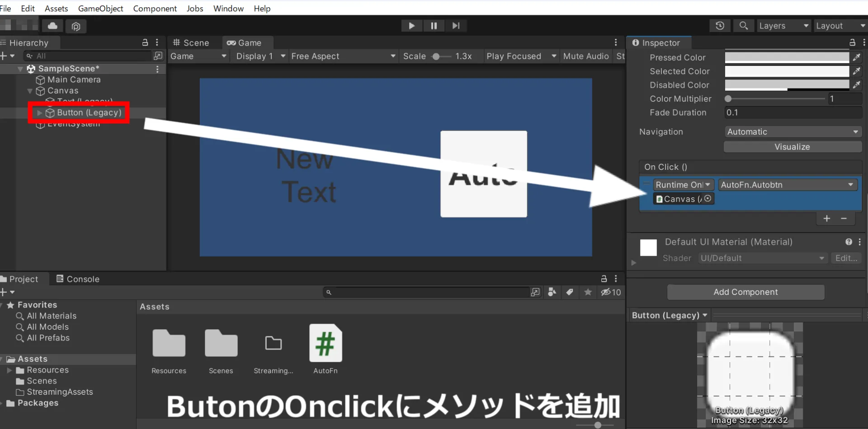Lock the Hierarchy panel

pos(145,42)
